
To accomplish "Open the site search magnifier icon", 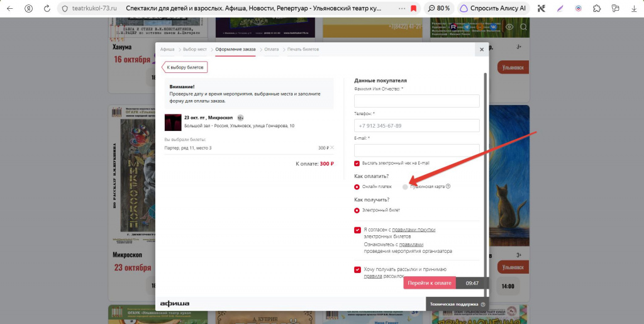I will (x=524, y=27).
